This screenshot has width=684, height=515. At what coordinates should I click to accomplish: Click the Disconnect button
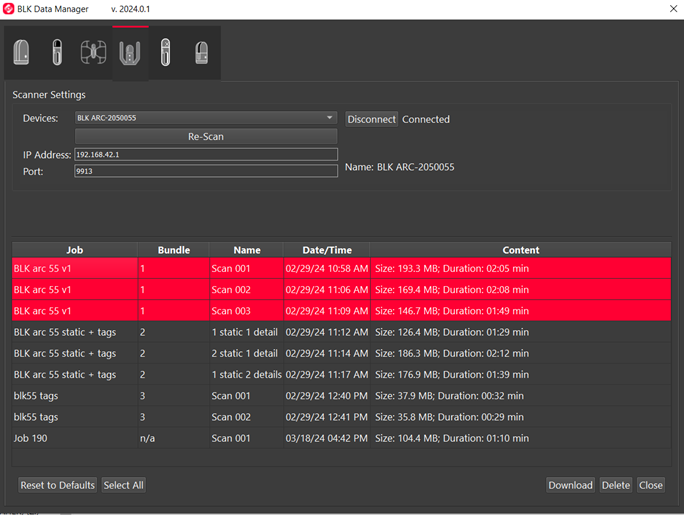(371, 119)
